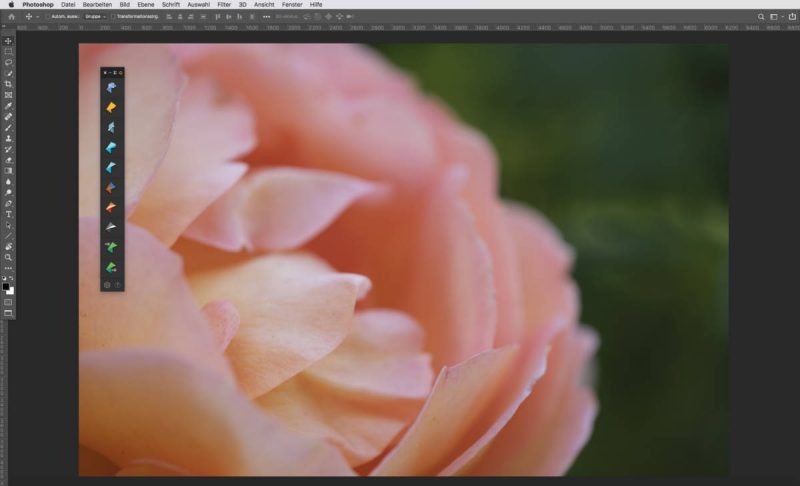Image resolution: width=800 pixels, height=486 pixels.
Task: Change screen mode at toolbox bottom
Action: pyautogui.click(x=8, y=313)
